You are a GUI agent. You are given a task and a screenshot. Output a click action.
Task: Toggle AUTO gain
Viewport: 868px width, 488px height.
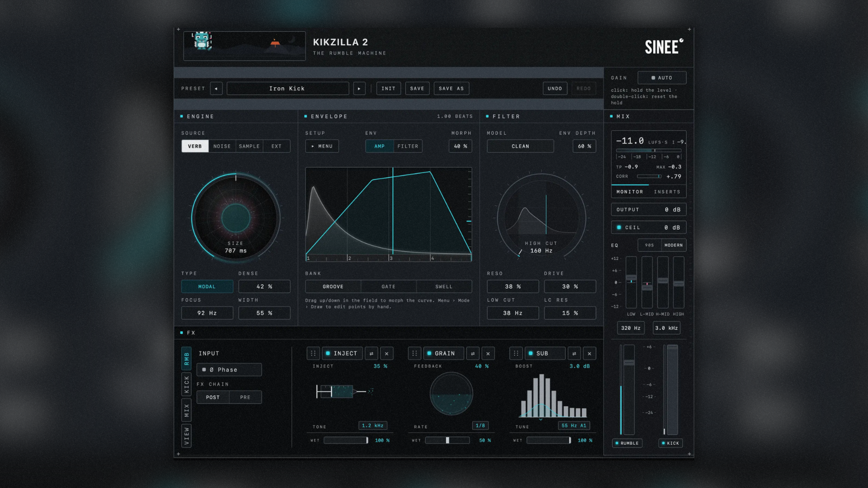click(662, 78)
